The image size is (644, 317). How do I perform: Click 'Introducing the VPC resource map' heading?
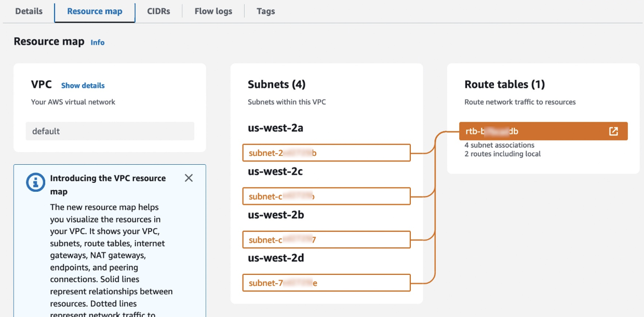tap(108, 184)
